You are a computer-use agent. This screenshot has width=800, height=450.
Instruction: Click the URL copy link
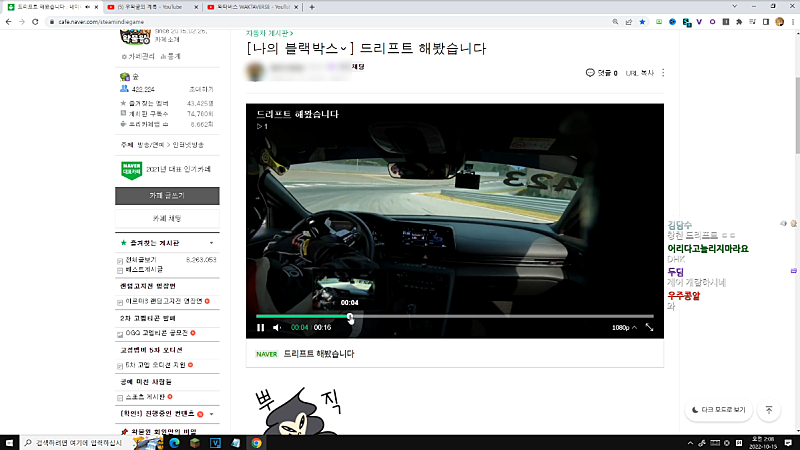coord(639,73)
